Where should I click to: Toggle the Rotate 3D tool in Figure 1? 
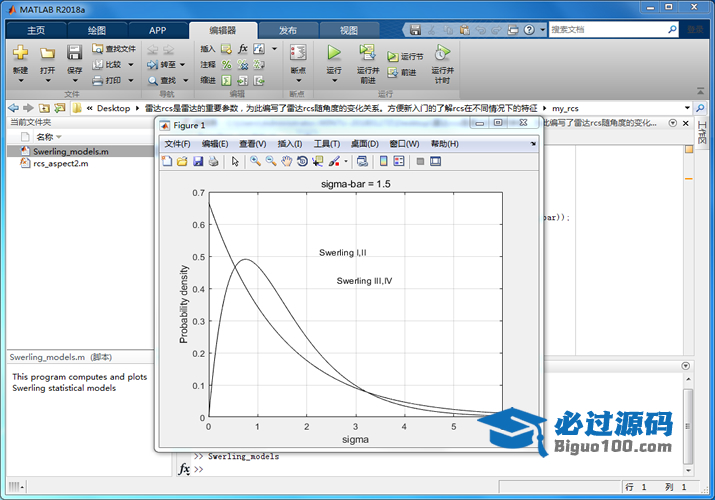tap(302, 161)
